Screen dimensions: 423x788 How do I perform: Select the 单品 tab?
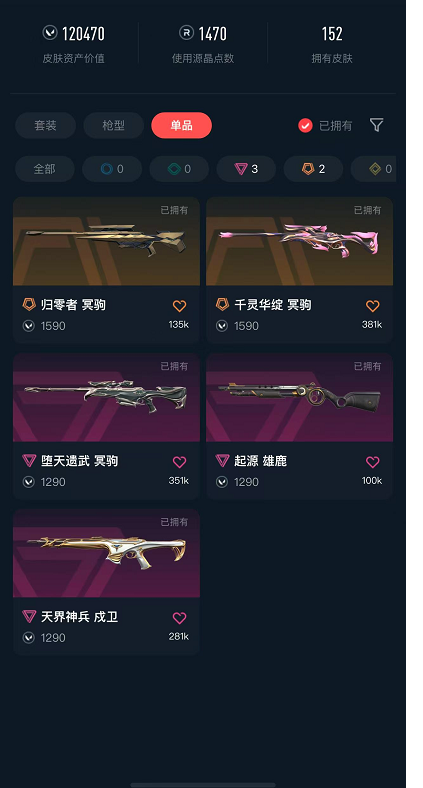click(181, 125)
